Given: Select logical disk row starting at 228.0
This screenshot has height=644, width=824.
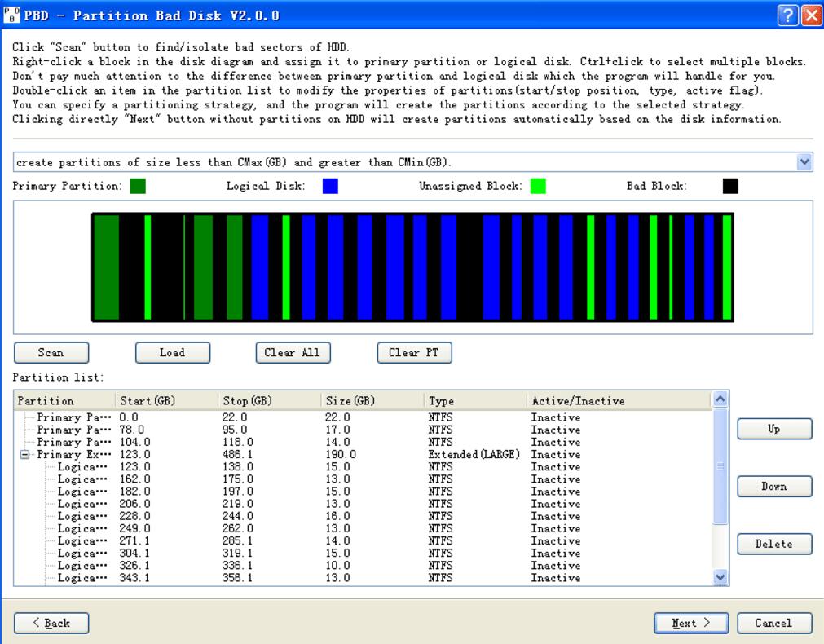Looking at the screenshot, I should point(363,516).
